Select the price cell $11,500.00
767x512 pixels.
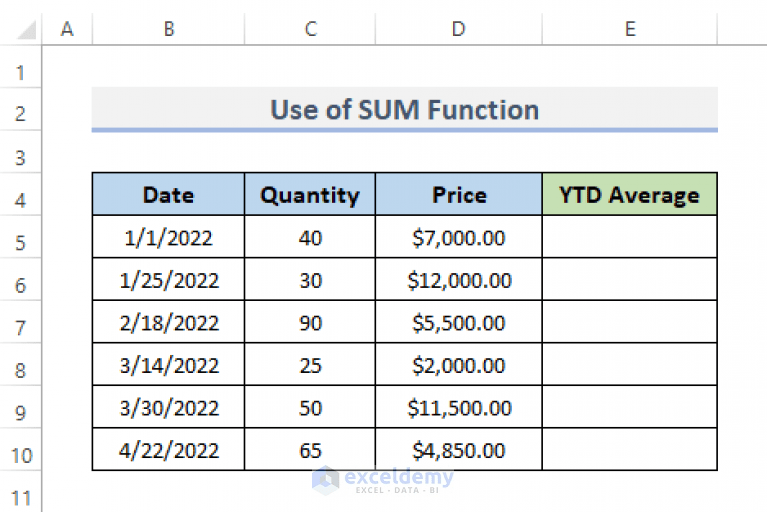click(x=459, y=407)
